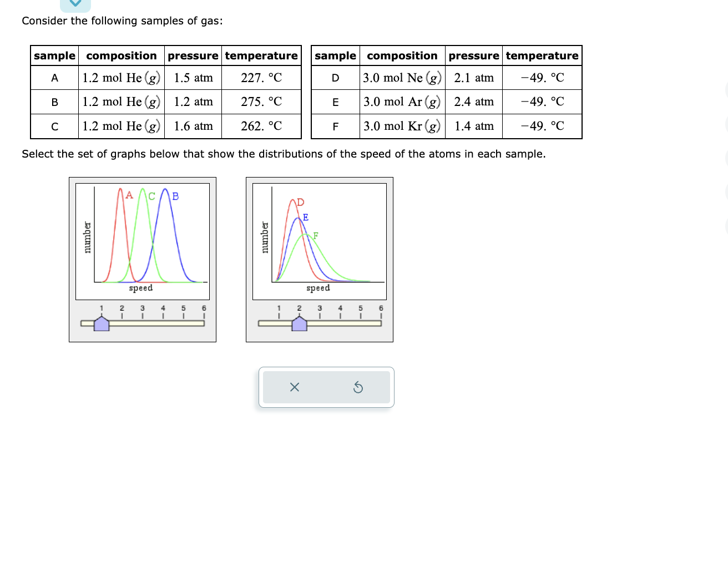The height and width of the screenshot is (567, 728).
Task: Click the slider handle under the DEF graph
Action: point(299,323)
